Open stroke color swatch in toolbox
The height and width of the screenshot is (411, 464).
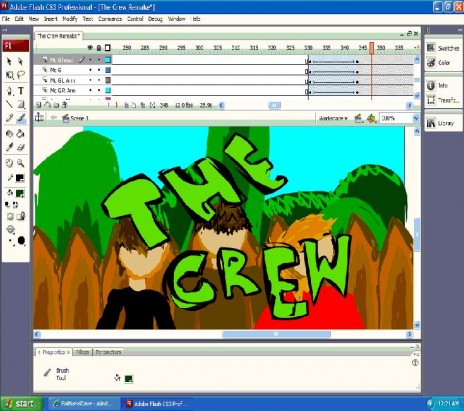tap(20, 178)
